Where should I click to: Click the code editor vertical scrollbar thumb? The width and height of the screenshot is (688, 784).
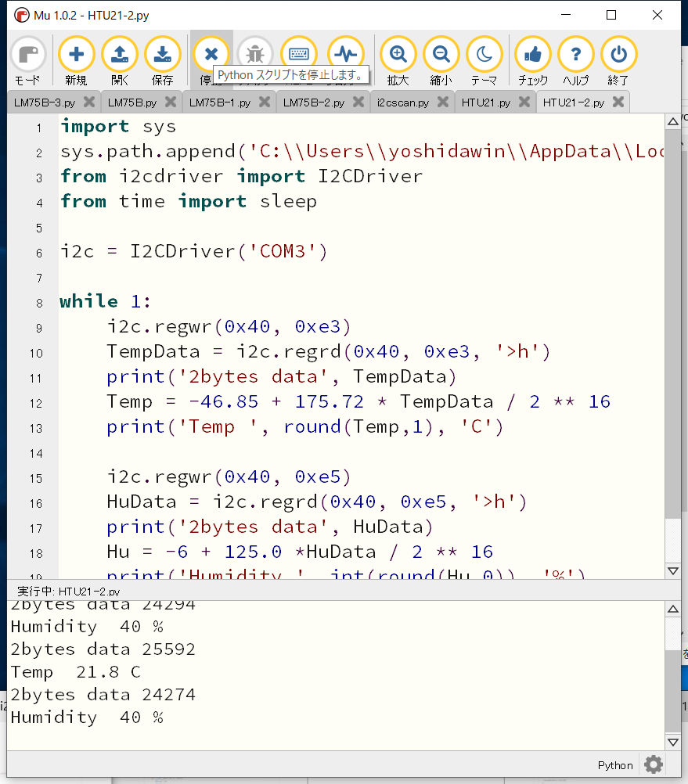(x=673, y=325)
